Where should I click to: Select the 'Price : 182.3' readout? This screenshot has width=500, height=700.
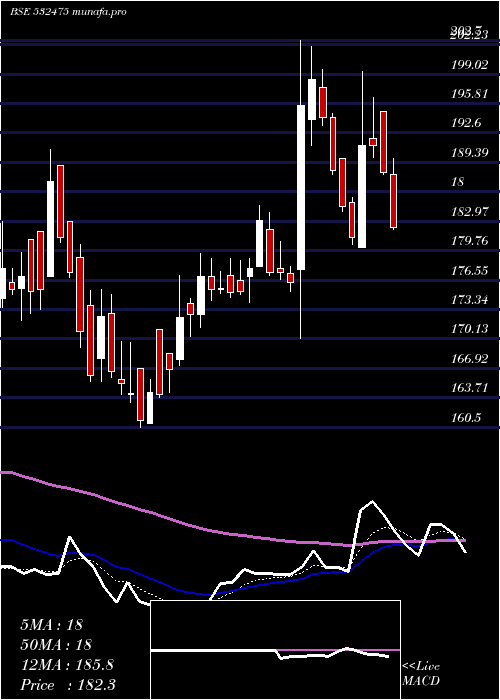point(68,685)
